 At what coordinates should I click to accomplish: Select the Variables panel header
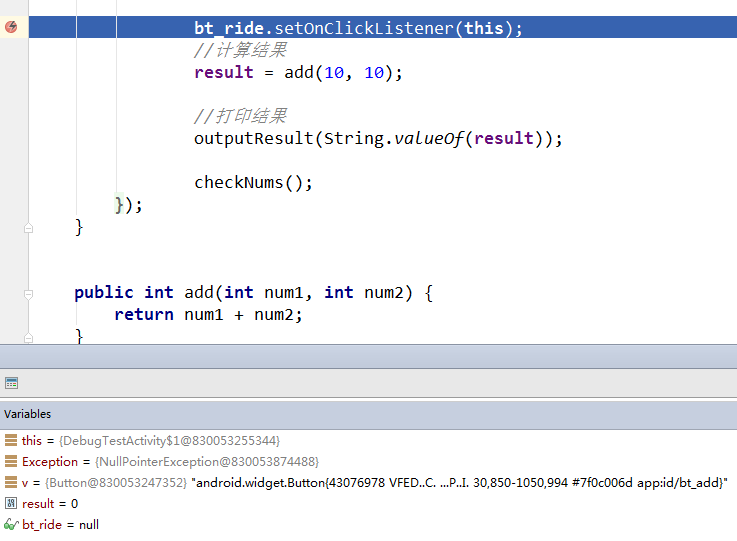(368, 414)
